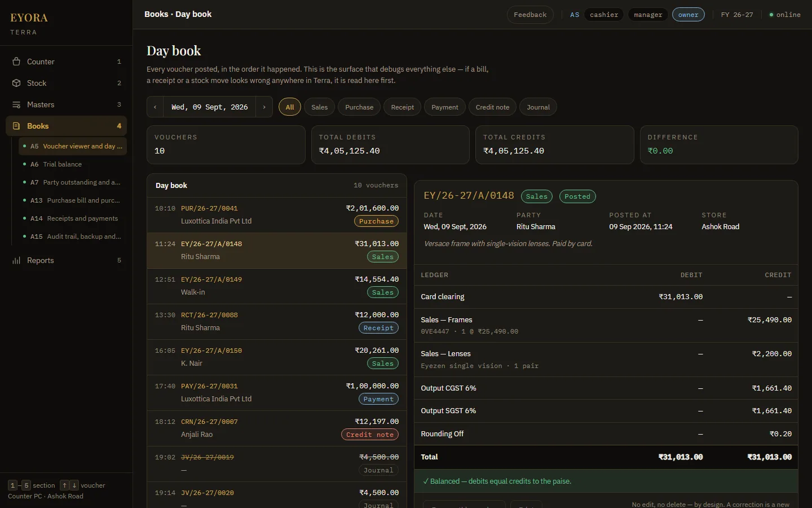
Task: Click the Ashok Road store value
Action: [721, 227]
